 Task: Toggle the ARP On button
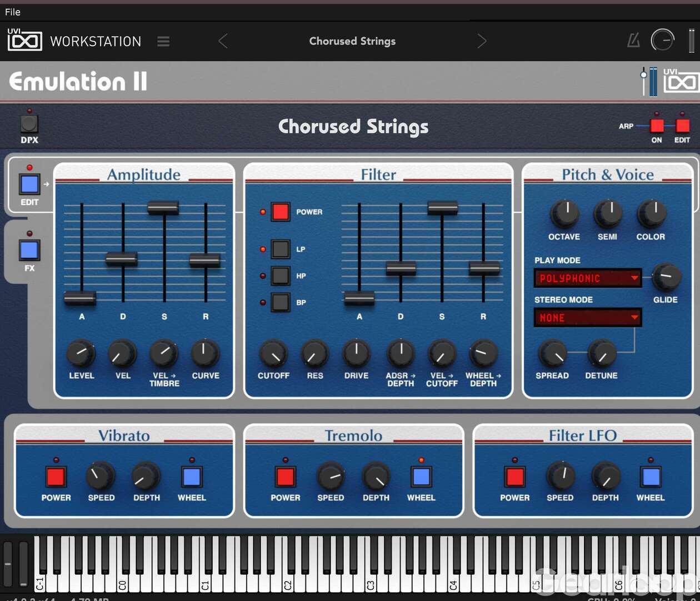point(657,126)
